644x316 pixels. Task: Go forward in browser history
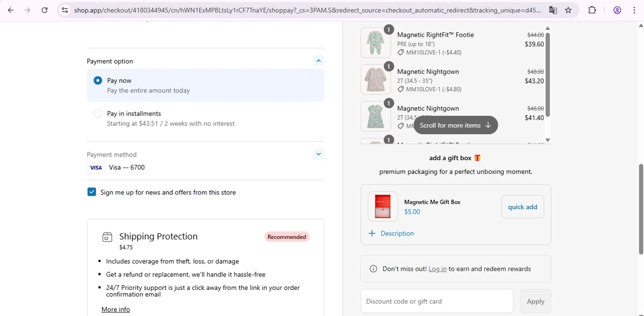[x=27, y=10]
